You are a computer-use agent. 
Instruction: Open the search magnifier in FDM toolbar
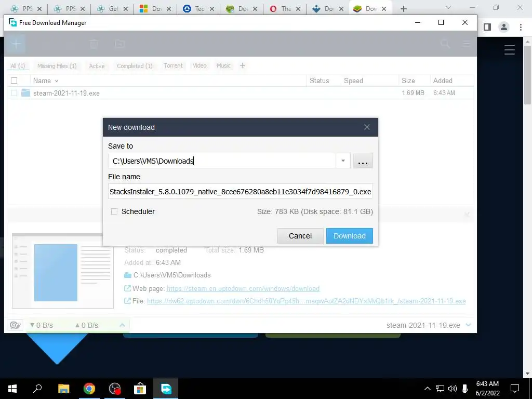click(x=445, y=44)
